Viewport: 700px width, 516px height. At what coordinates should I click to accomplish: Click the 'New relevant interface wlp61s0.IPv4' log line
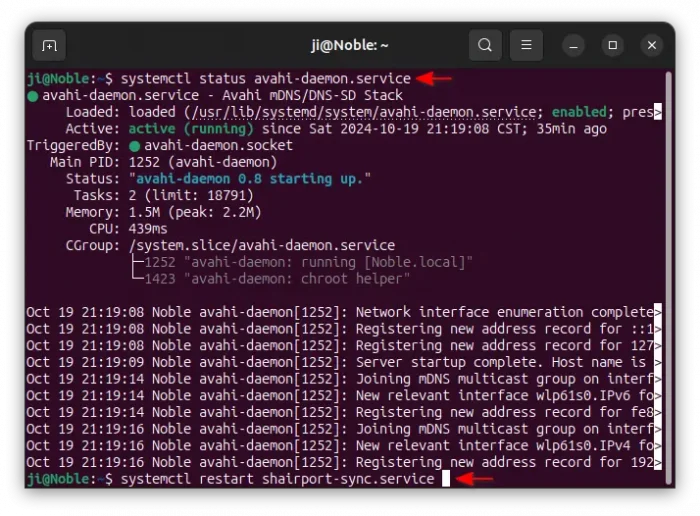click(x=344, y=445)
